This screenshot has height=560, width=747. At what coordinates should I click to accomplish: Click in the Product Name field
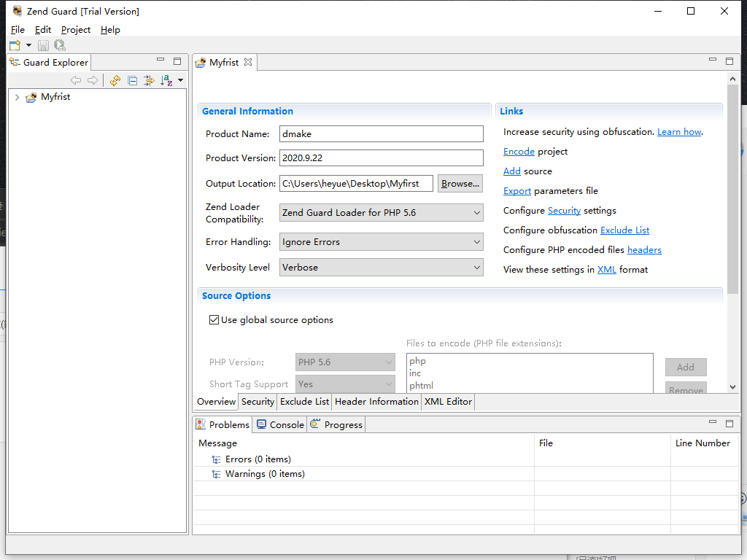point(381,134)
